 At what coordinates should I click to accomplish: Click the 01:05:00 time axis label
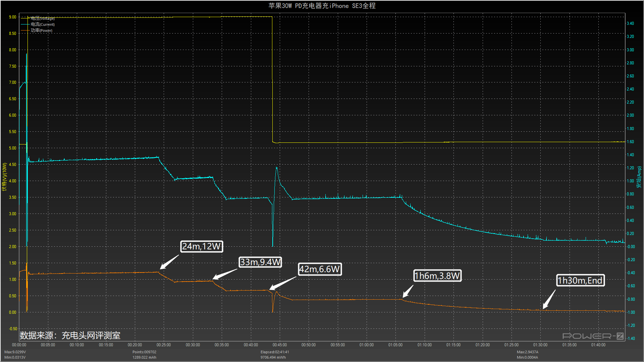pyautogui.click(x=395, y=345)
